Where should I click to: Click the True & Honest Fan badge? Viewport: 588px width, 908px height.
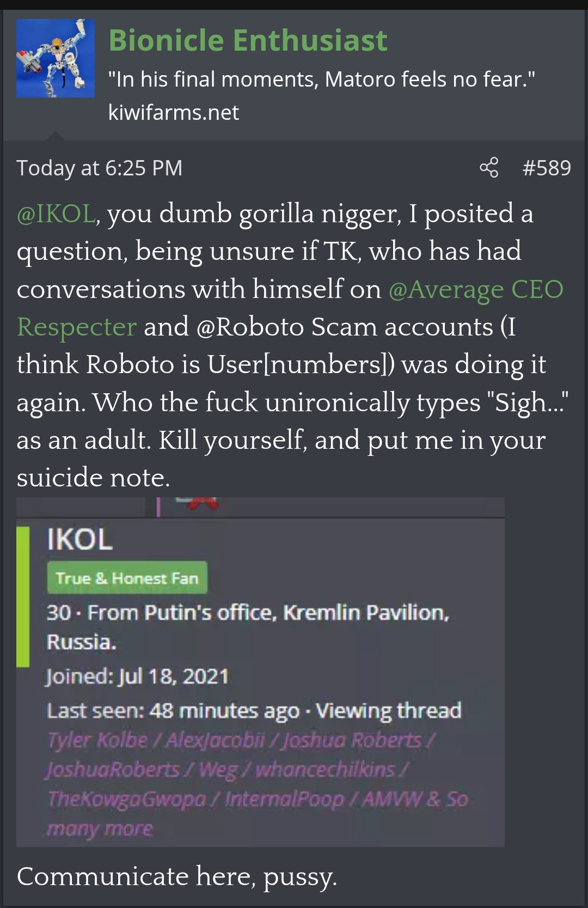[127, 578]
